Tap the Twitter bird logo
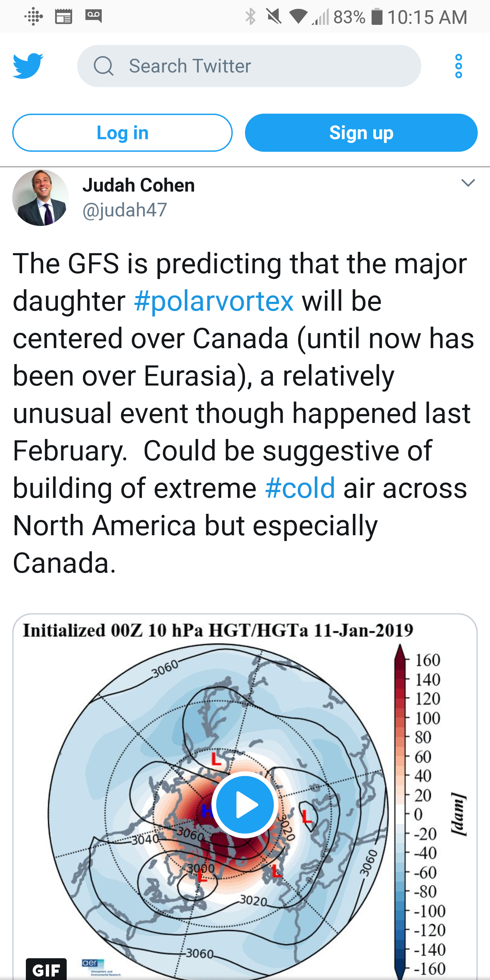 pyautogui.click(x=28, y=66)
